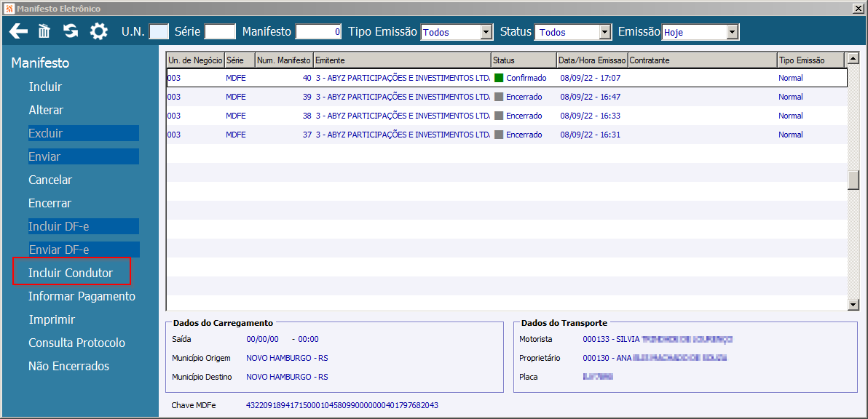Select manifest row number 39
The height and width of the screenshot is (419, 868).
[507, 97]
